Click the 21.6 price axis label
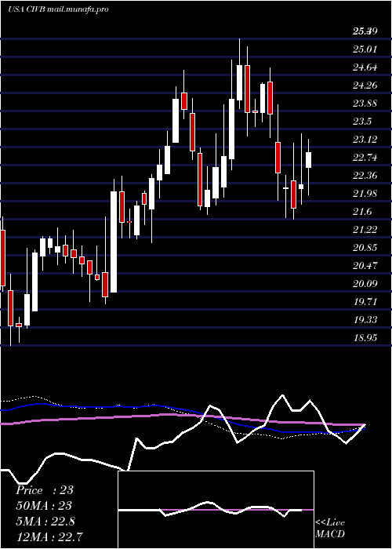 362,212
